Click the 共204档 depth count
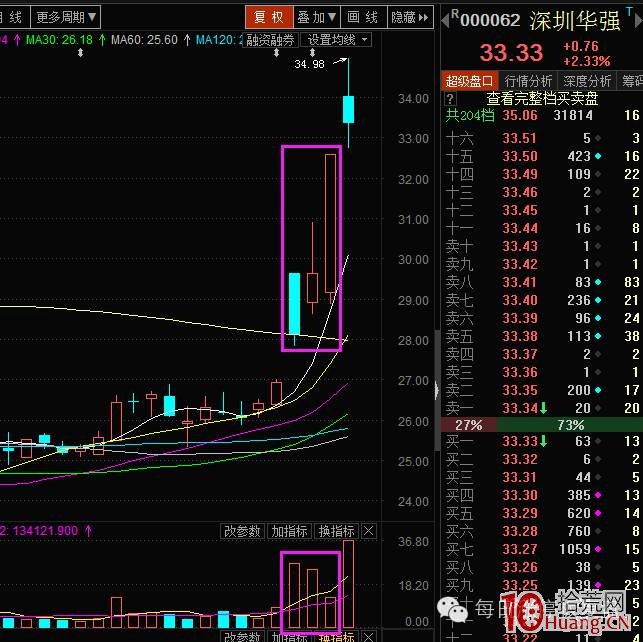This screenshot has height=642, width=643. [x=470, y=115]
